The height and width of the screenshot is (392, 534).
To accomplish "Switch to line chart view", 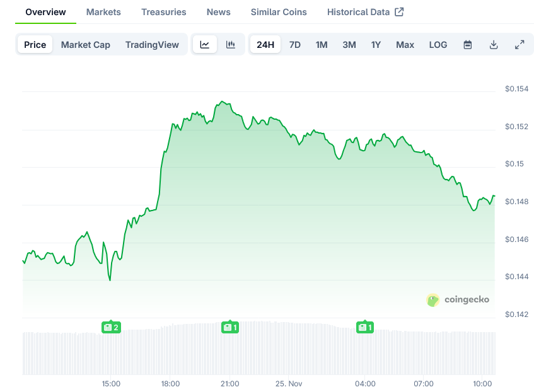I will coord(205,45).
